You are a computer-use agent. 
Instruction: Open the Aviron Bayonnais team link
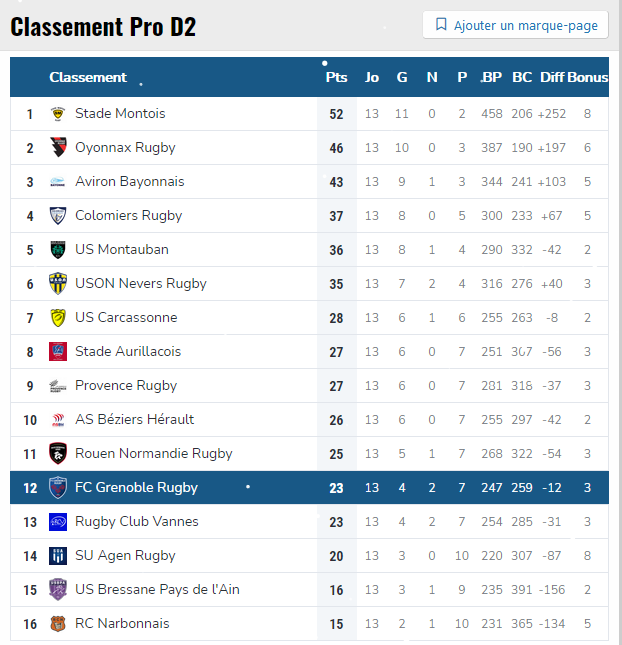(x=129, y=181)
